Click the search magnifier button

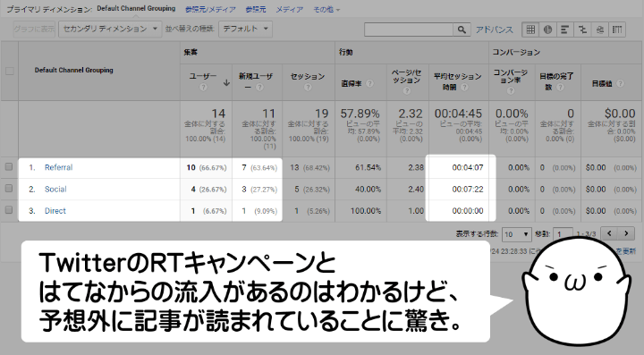(x=462, y=30)
